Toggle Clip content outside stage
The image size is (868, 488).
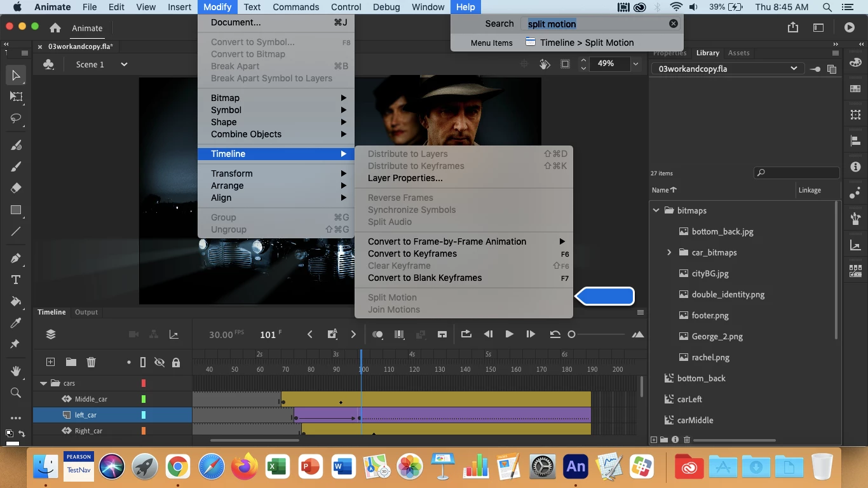coord(565,64)
